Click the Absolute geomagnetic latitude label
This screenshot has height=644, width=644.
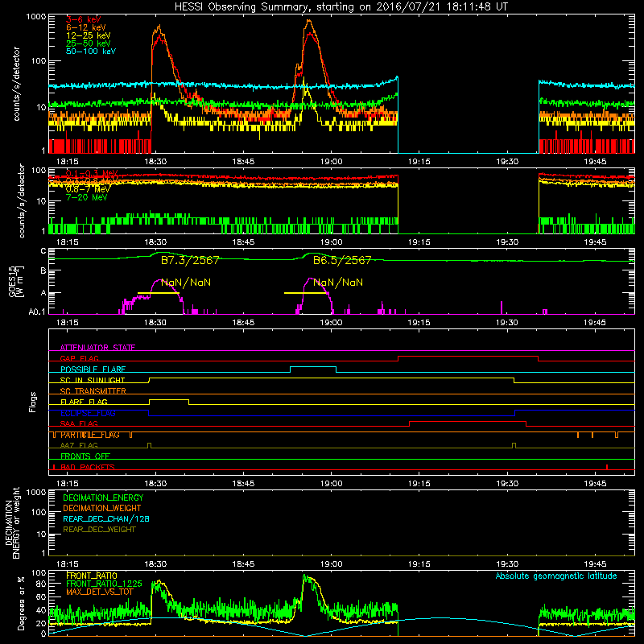pos(556,576)
